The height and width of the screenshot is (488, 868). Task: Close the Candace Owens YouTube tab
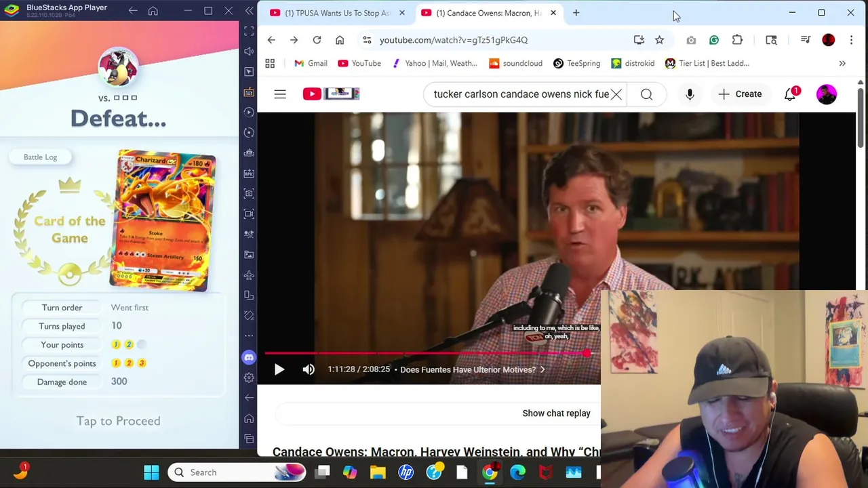pyautogui.click(x=553, y=13)
